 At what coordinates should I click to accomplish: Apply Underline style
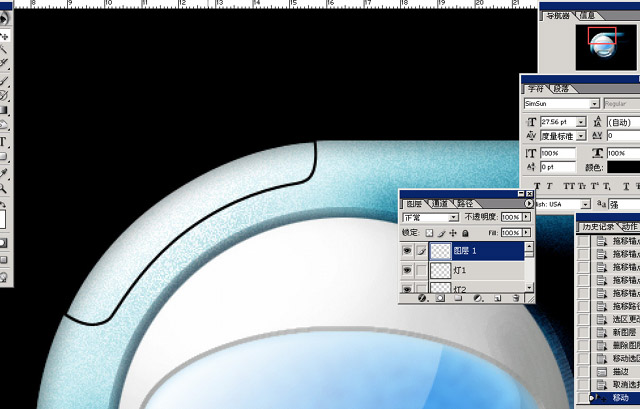click(626, 186)
